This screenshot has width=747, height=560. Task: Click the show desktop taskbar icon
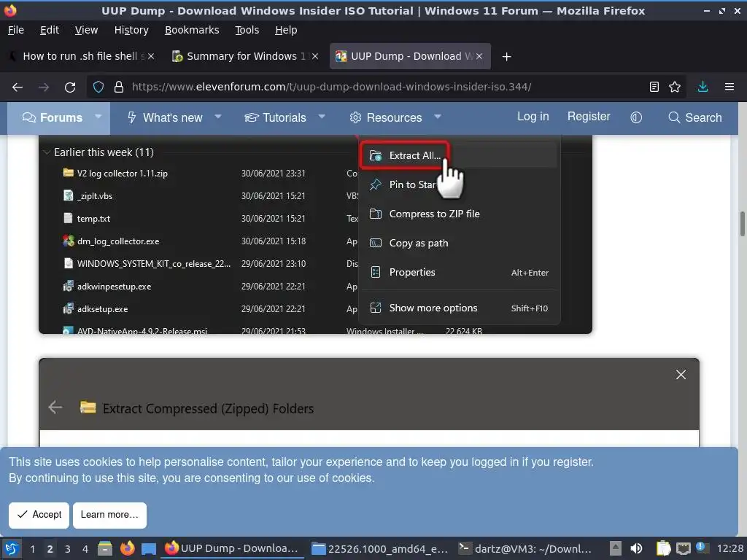[149, 549]
